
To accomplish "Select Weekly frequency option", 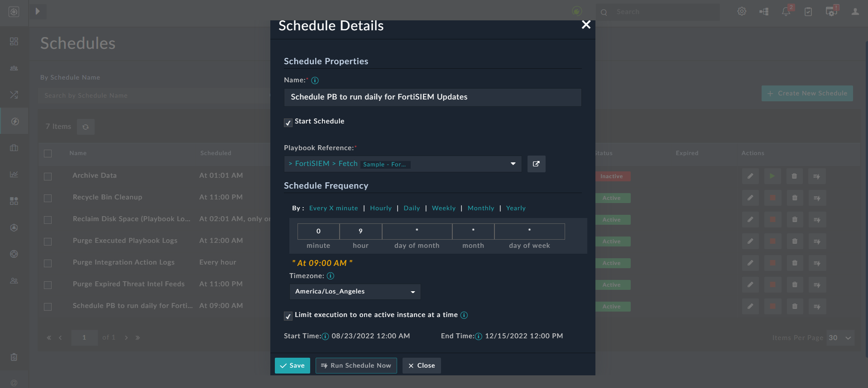I will 443,208.
